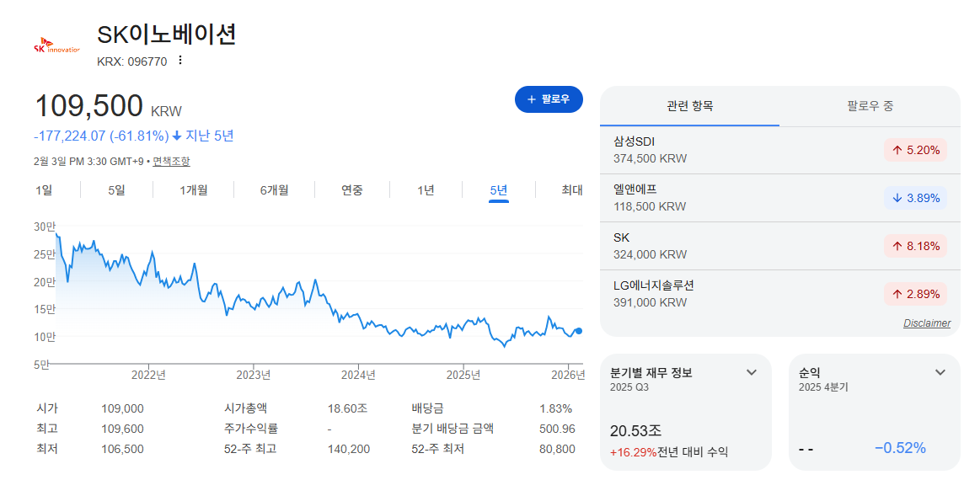
Task: Click the SK innovation logo
Action: 56,45
